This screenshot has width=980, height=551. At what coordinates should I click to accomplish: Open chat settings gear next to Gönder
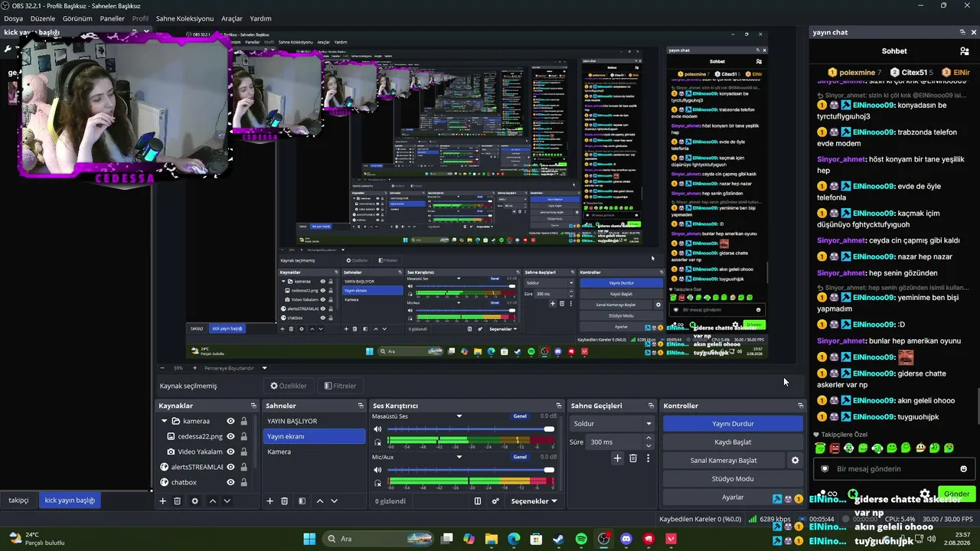click(925, 494)
